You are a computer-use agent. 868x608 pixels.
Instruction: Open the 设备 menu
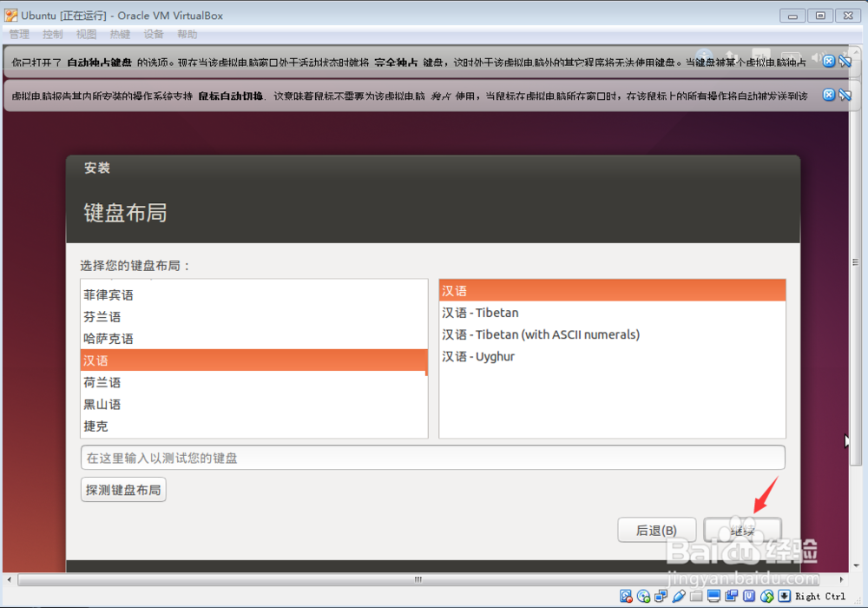click(154, 34)
